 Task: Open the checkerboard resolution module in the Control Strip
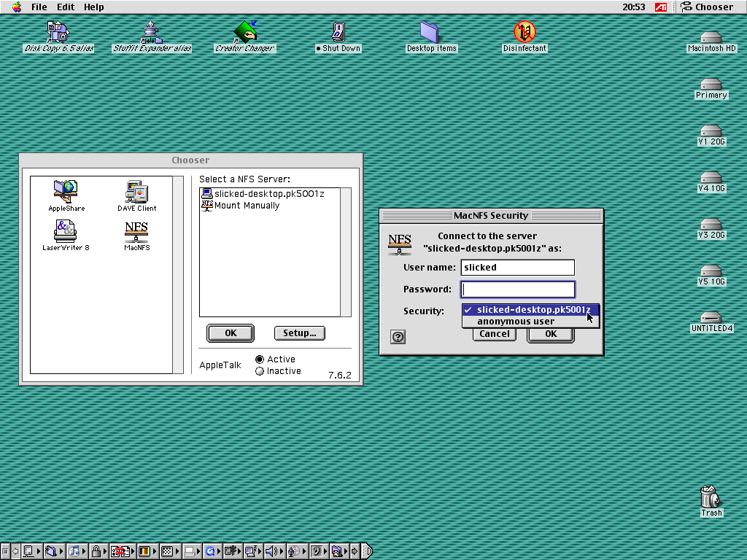(x=169, y=551)
